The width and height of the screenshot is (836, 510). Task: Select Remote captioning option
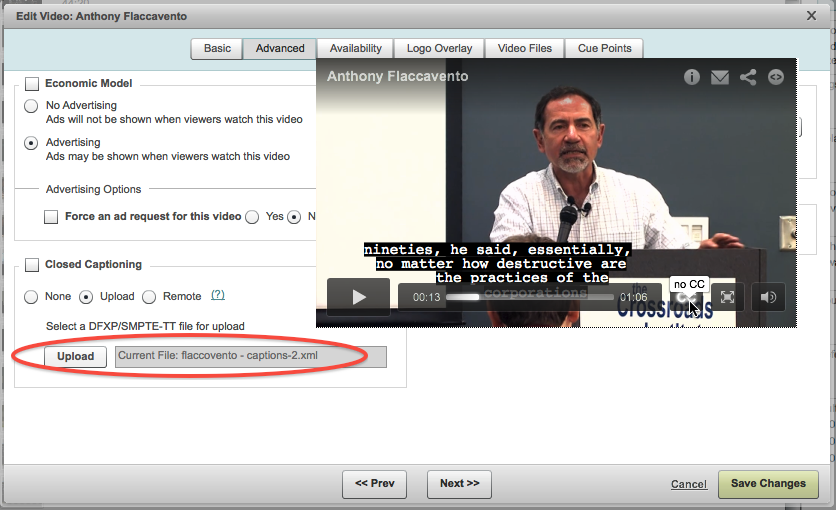pos(149,297)
